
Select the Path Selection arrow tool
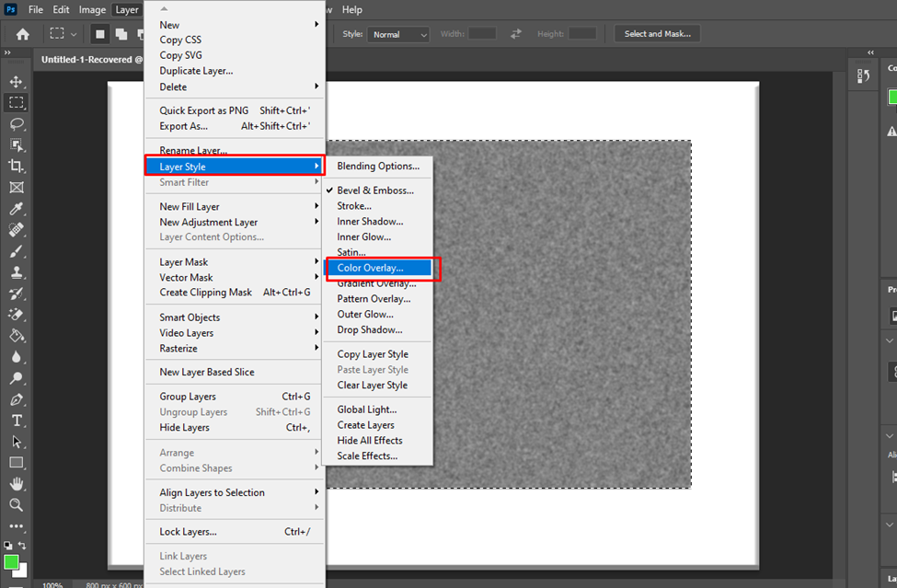[16, 442]
